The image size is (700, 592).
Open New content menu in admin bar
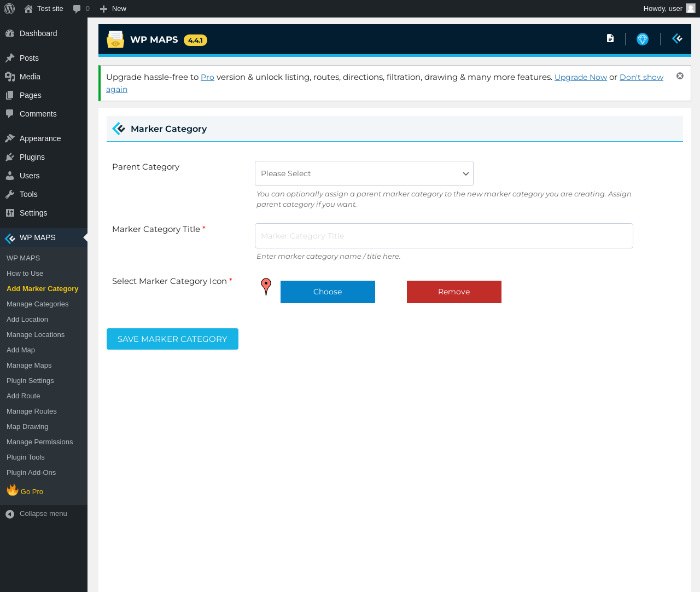(x=113, y=9)
